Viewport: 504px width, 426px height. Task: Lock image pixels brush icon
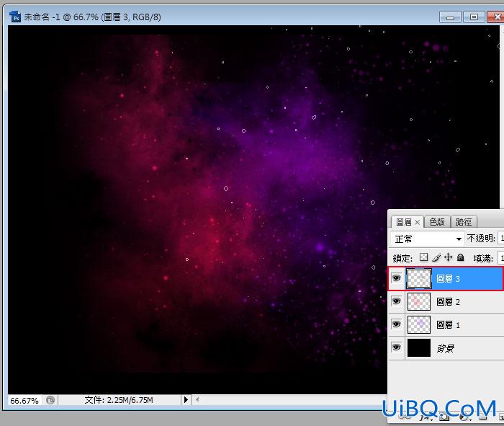436,257
